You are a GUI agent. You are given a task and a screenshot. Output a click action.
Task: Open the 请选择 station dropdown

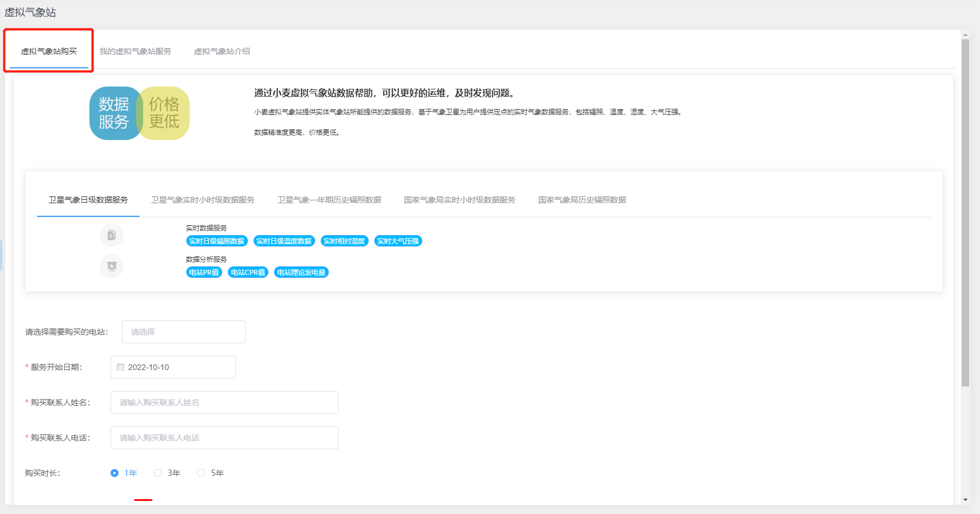click(183, 332)
